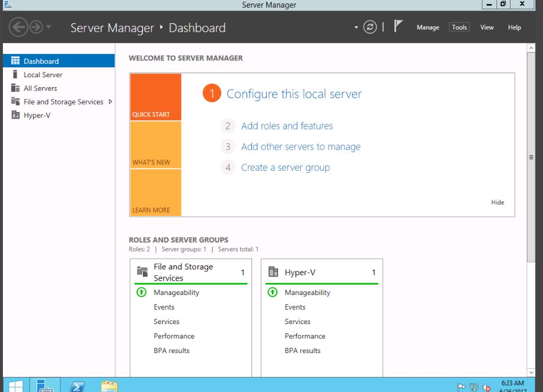Click the back navigation arrow
The image size is (543, 392).
[18, 27]
